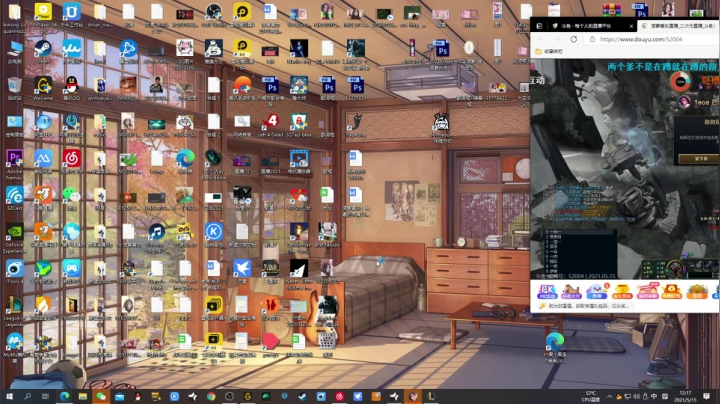
Task: Open the notification center icon
Action: [706, 396]
